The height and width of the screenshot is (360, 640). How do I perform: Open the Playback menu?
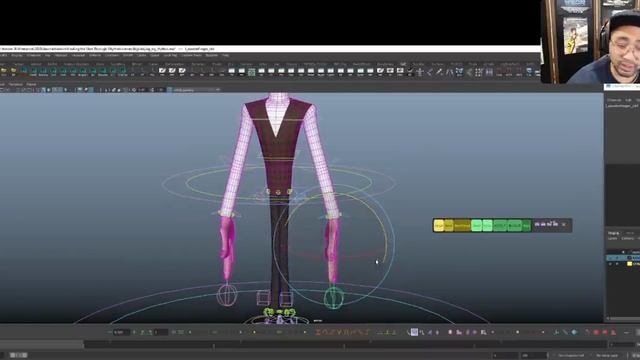click(x=61, y=55)
